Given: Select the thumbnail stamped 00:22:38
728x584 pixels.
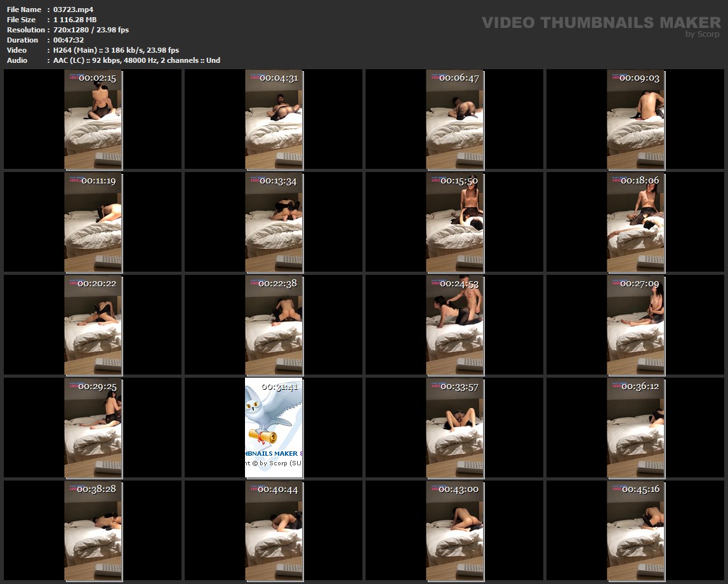Looking at the screenshot, I should (x=274, y=325).
